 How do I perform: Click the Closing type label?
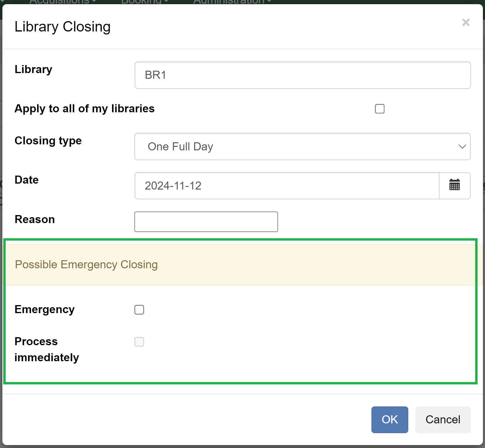(x=48, y=141)
